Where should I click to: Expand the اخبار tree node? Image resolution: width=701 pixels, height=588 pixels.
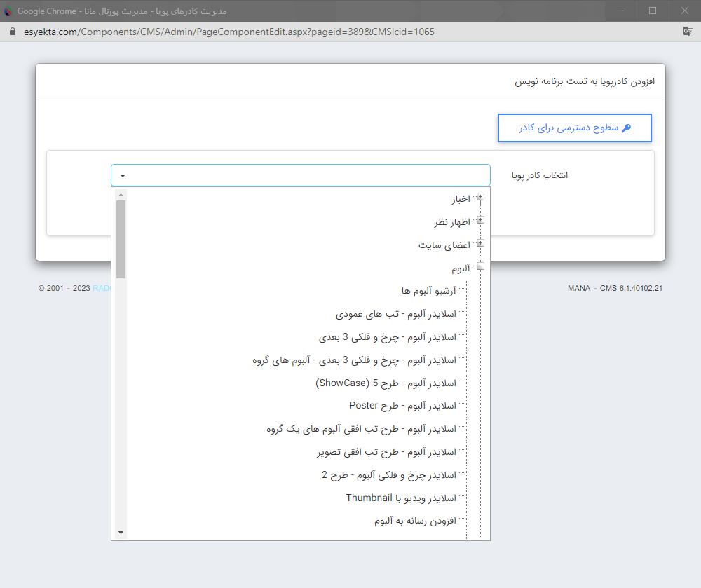[480, 198]
